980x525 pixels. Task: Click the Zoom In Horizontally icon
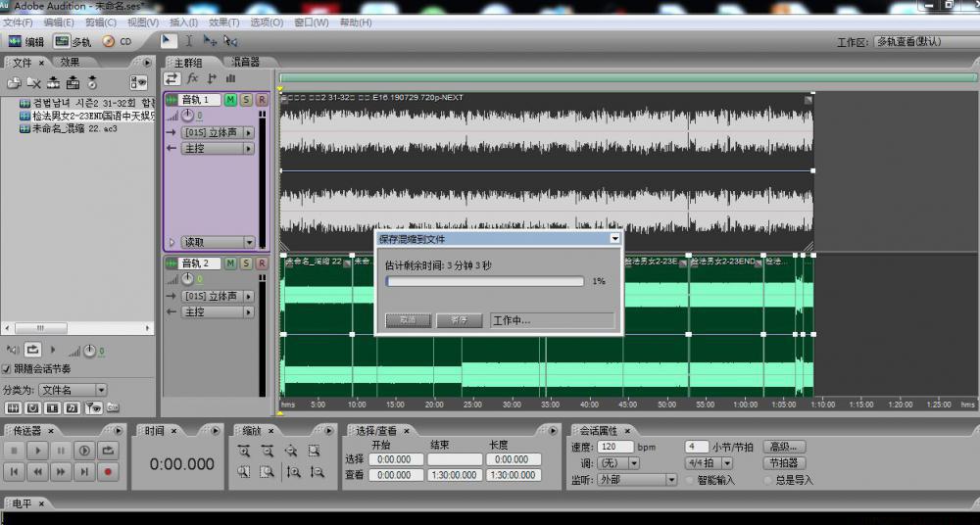[244, 451]
